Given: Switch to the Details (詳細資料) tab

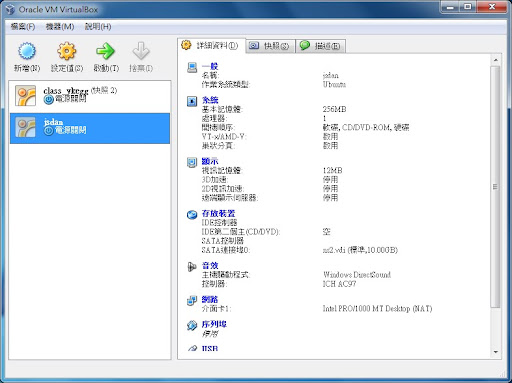Looking at the screenshot, I should click(211, 45).
